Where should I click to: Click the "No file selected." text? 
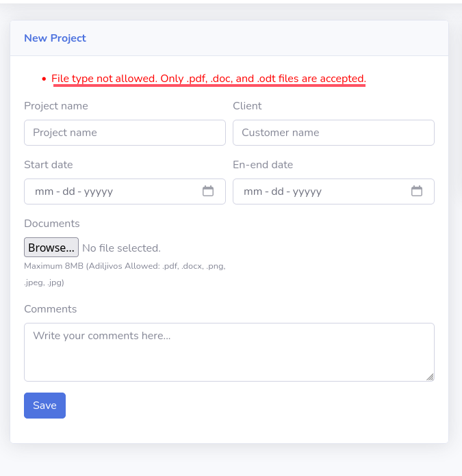(121, 248)
